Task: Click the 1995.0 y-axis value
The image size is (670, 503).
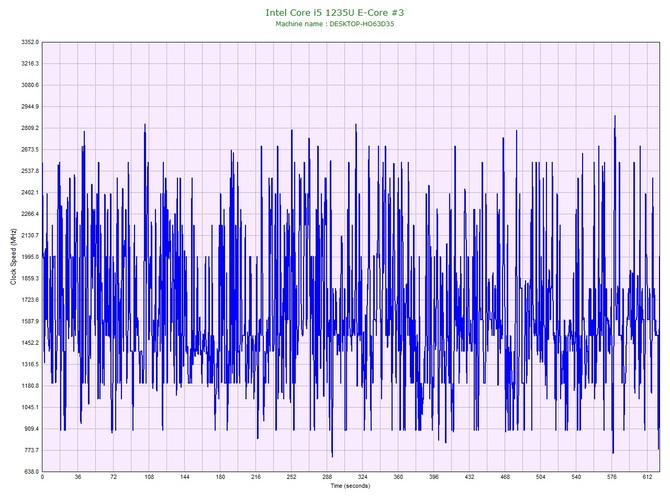Action: pyautogui.click(x=30, y=257)
